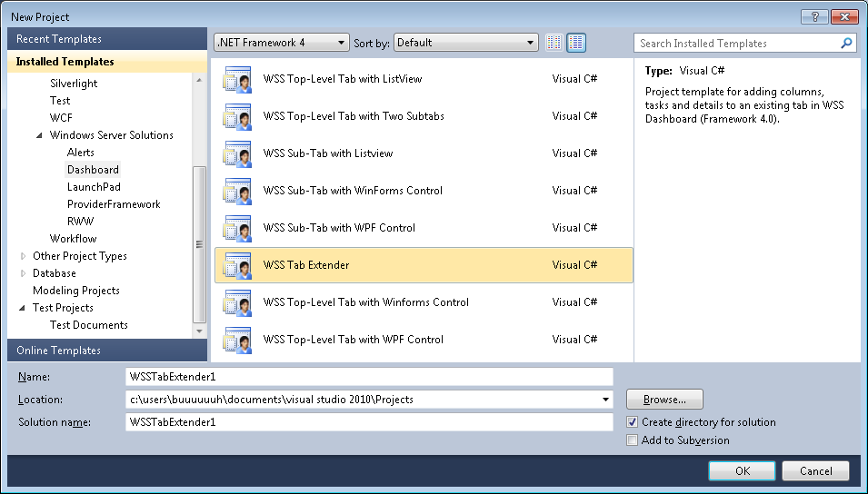This screenshot has height=494, width=868.
Task: Expand the Location path dropdown
Action: click(x=605, y=400)
